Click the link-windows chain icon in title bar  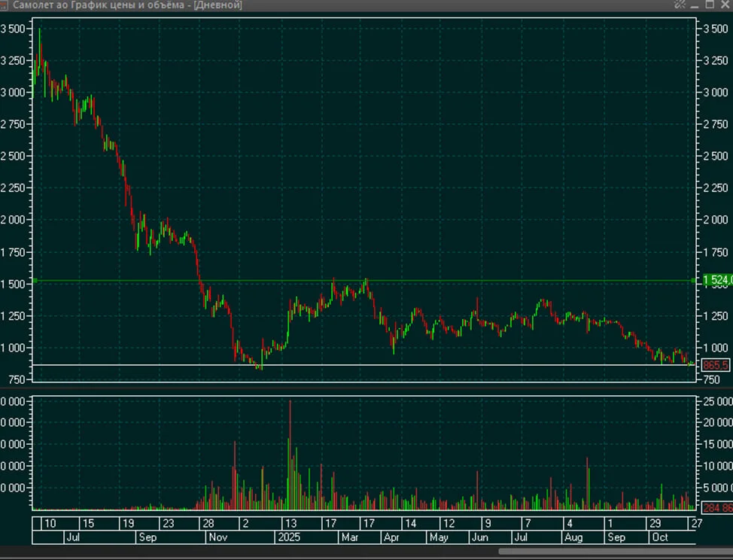click(x=680, y=5)
